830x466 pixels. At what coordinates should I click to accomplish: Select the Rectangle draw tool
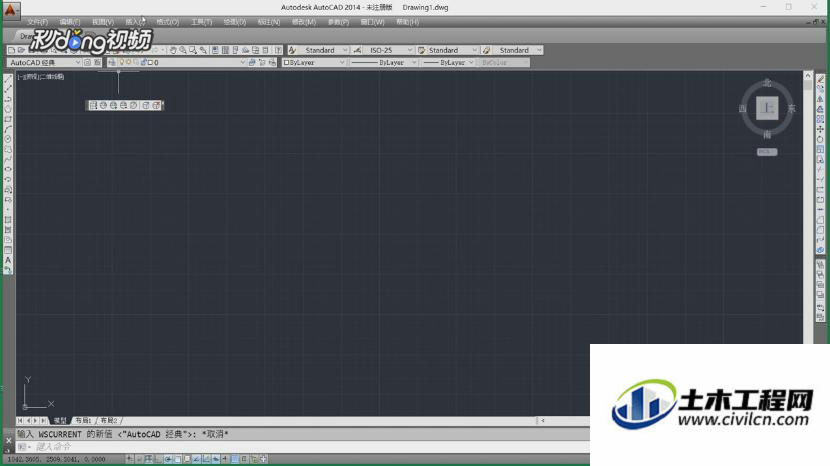(x=8, y=119)
